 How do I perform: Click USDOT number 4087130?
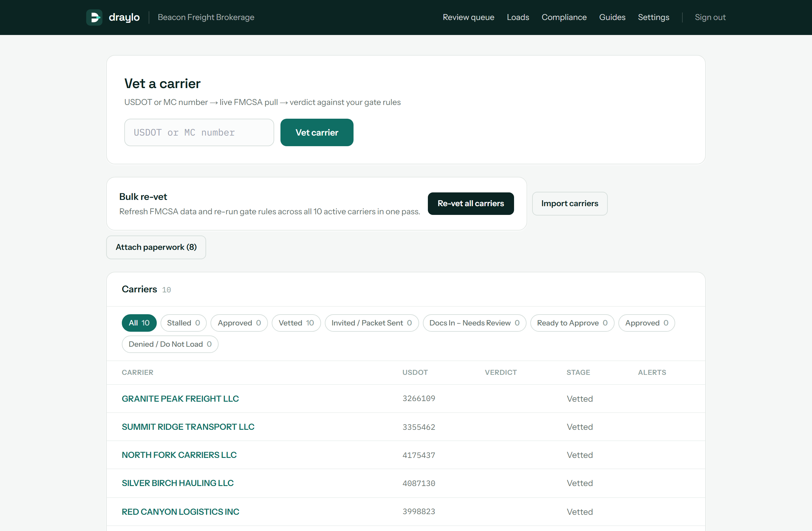coord(418,483)
